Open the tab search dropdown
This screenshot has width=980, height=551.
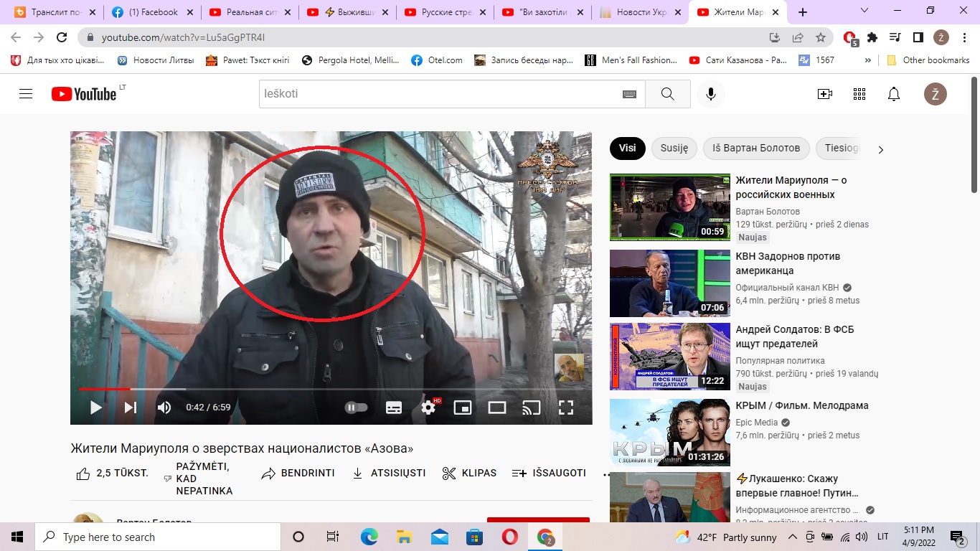point(864,11)
